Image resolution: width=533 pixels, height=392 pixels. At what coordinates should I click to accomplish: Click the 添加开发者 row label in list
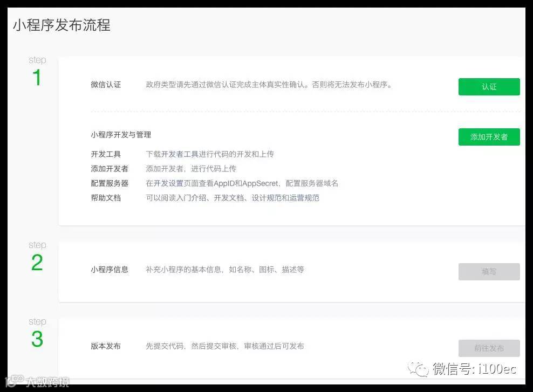click(110, 169)
